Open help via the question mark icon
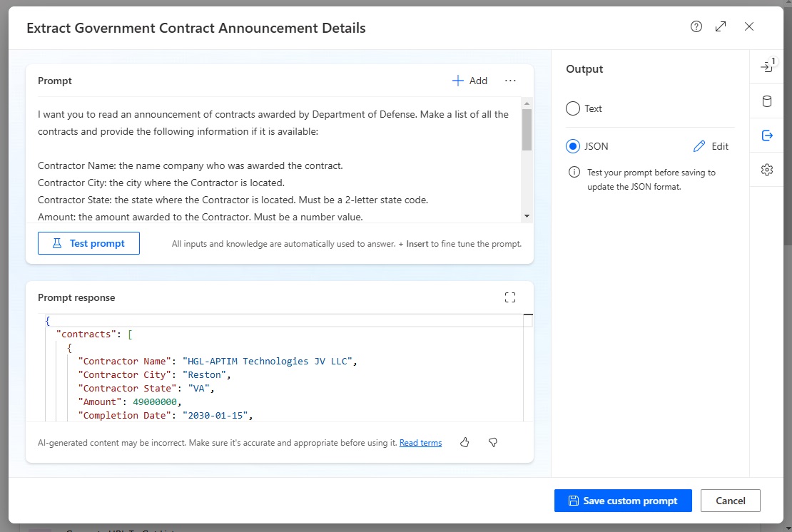This screenshot has height=532, width=792. [696, 26]
